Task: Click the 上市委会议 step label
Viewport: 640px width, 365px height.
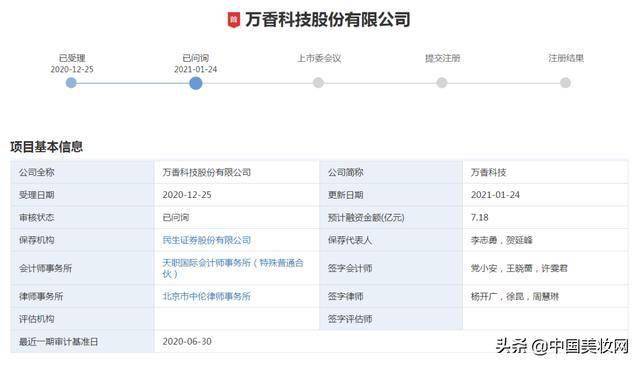Action: (x=319, y=58)
